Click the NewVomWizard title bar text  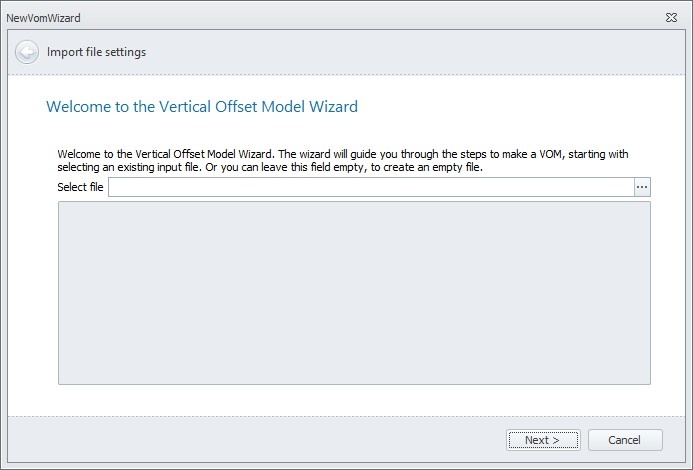click(x=43, y=18)
